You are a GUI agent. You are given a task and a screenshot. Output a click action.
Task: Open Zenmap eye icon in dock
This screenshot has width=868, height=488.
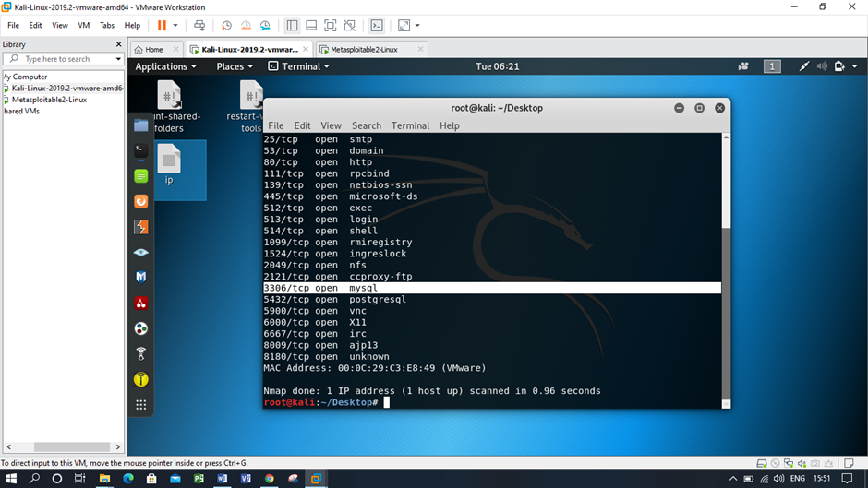140,252
